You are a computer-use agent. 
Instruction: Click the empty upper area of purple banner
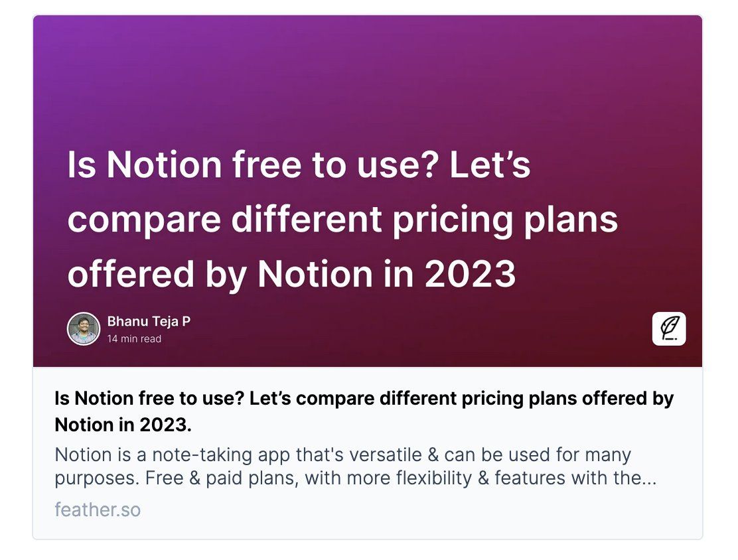(368, 75)
